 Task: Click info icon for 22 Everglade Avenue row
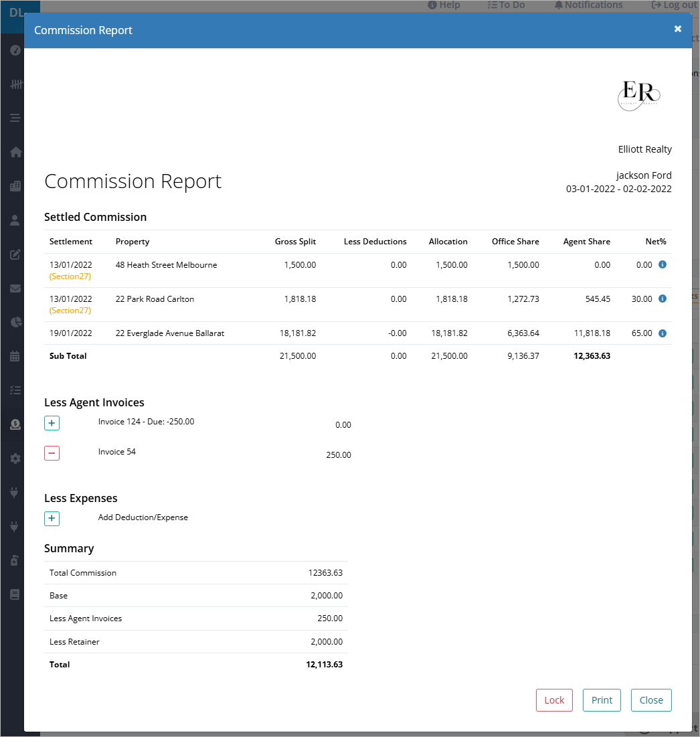click(663, 333)
